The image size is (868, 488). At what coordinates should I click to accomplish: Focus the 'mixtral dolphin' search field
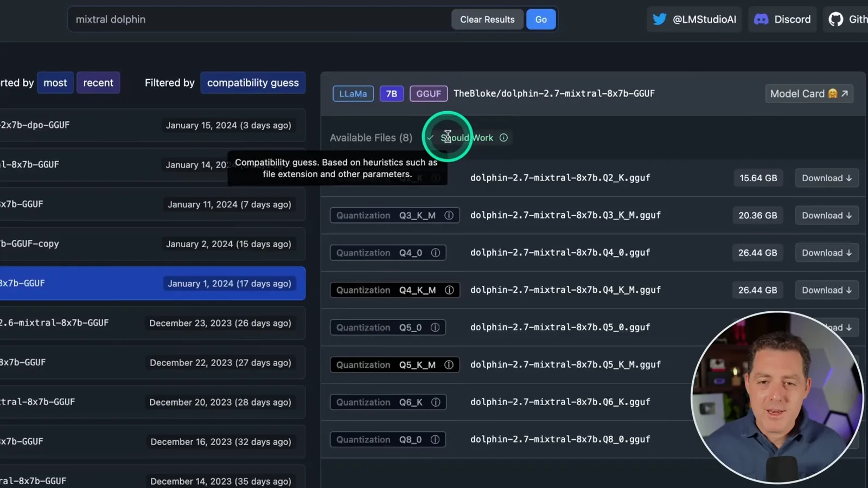(259, 20)
